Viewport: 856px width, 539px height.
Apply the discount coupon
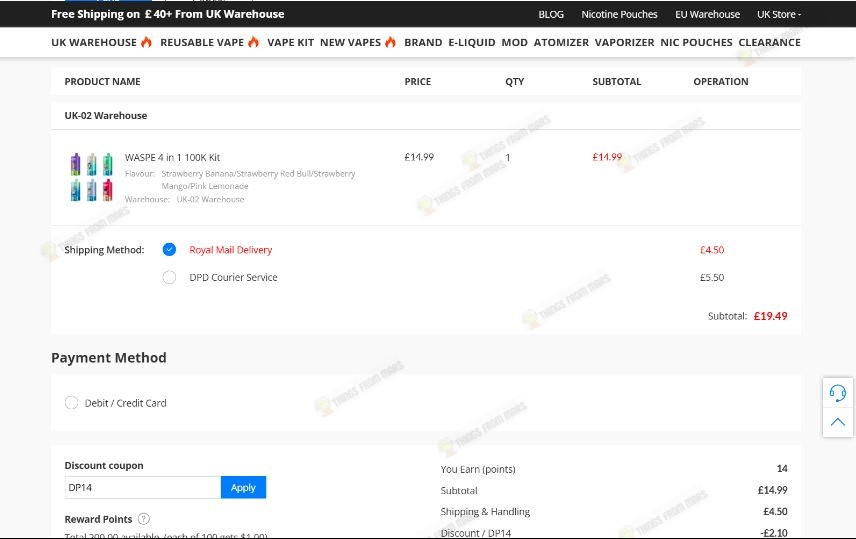pyautogui.click(x=243, y=487)
